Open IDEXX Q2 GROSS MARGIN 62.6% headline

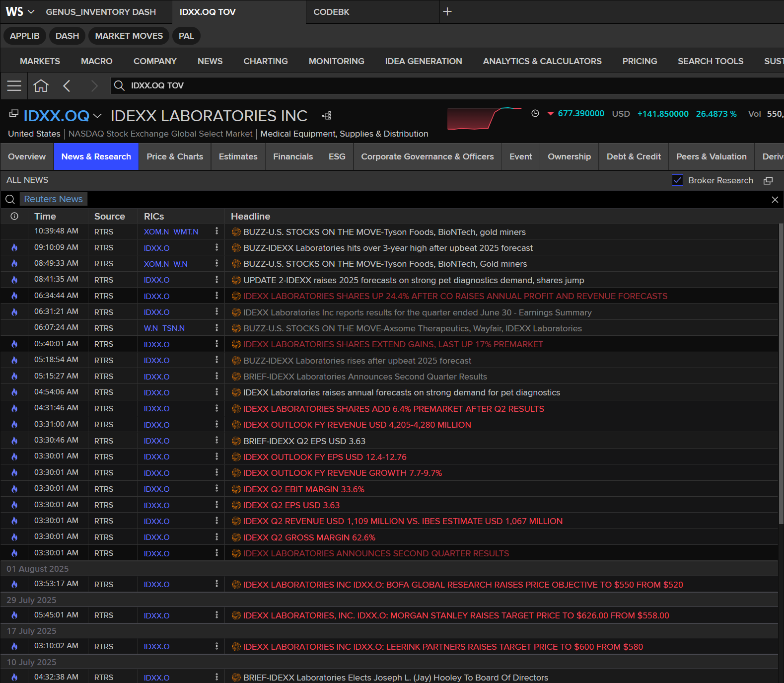tap(309, 537)
